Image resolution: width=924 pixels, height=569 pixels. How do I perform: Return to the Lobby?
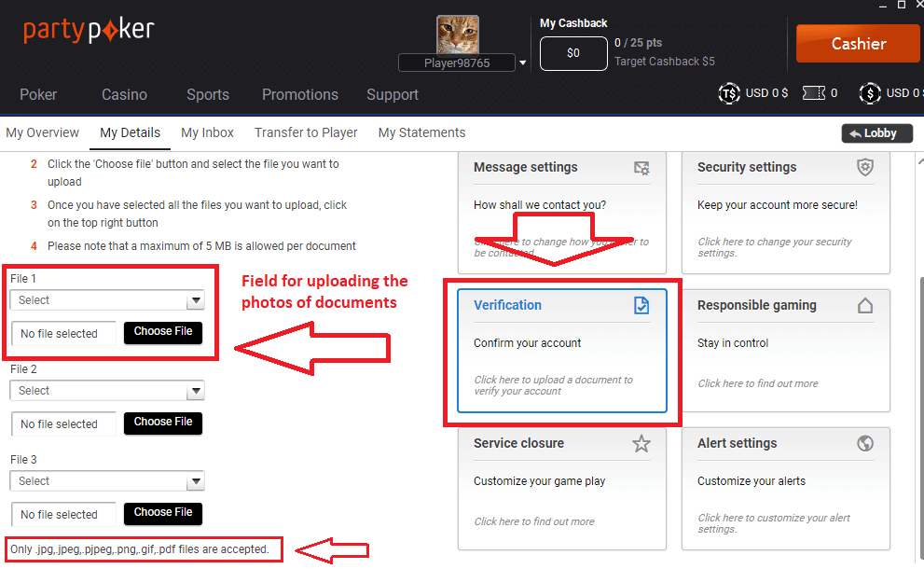click(x=876, y=133)
